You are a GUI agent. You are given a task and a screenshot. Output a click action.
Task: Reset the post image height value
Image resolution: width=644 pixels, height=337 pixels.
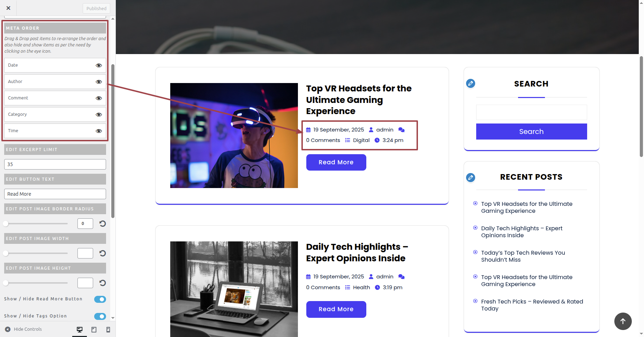tap(103, 283)
